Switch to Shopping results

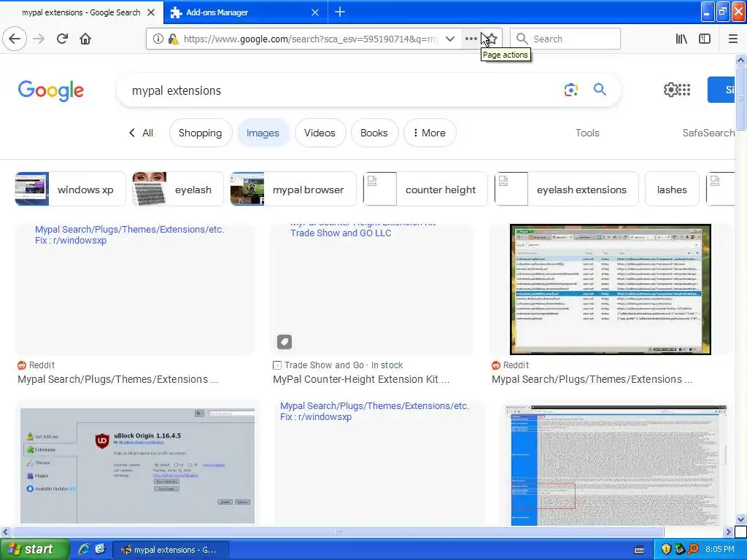click(200, 133)
